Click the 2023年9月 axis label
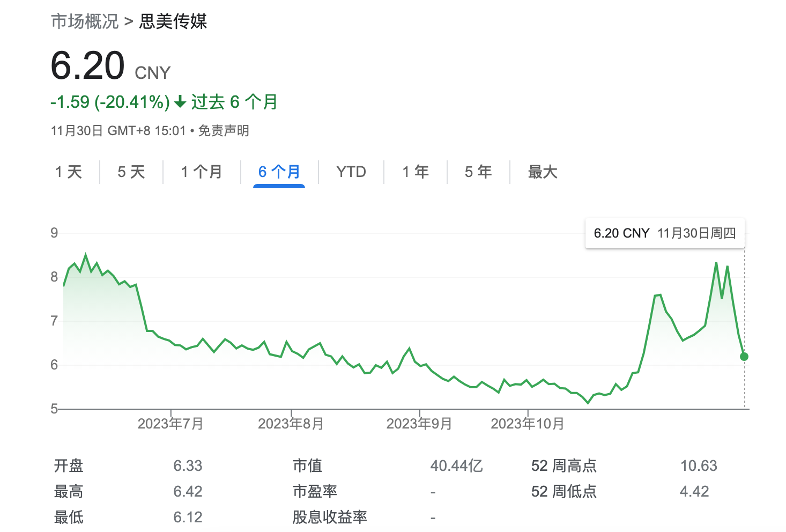Screen dimensions: 786x532 click(x=419, y=423)
